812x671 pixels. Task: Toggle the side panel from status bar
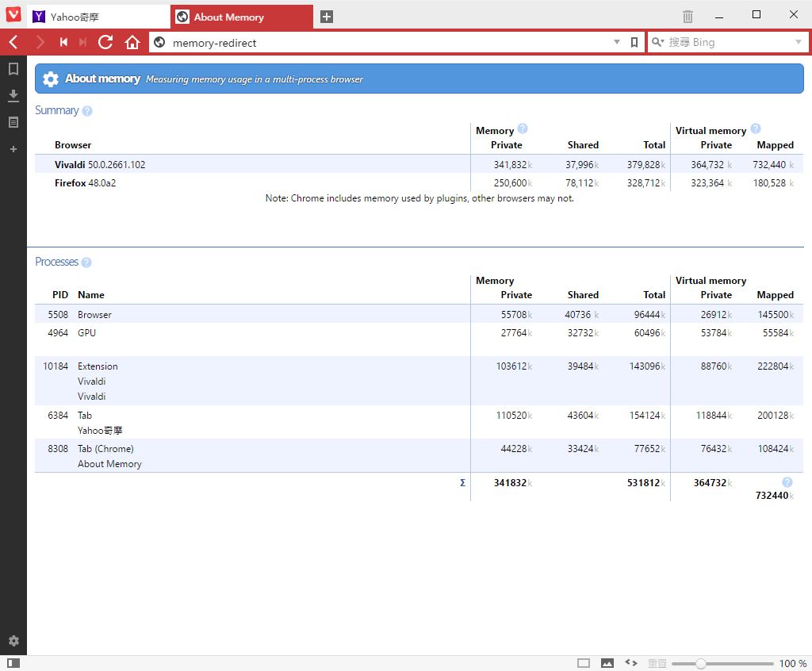point(13,663)
